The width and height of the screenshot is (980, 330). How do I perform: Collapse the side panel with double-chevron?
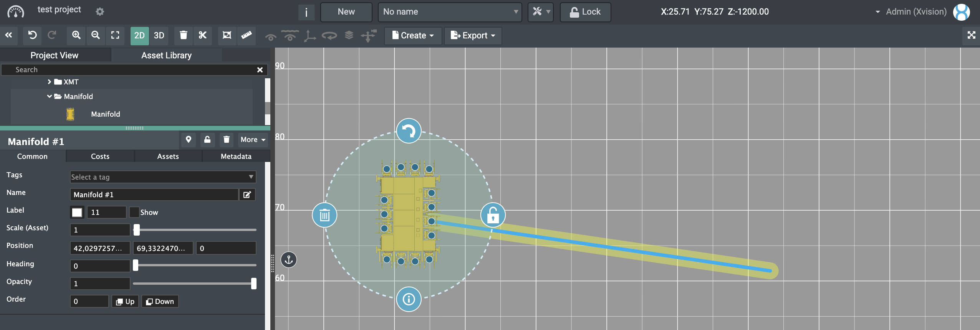8,35
